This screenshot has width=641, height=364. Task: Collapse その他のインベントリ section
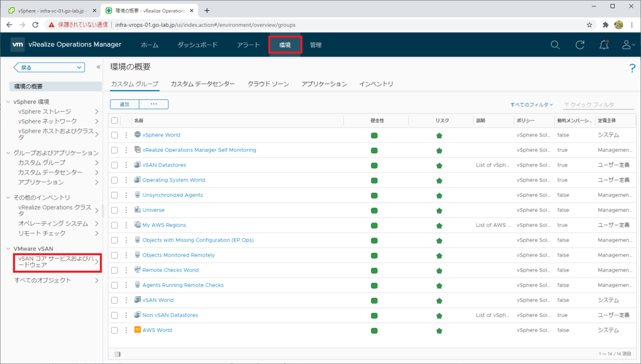8,197
